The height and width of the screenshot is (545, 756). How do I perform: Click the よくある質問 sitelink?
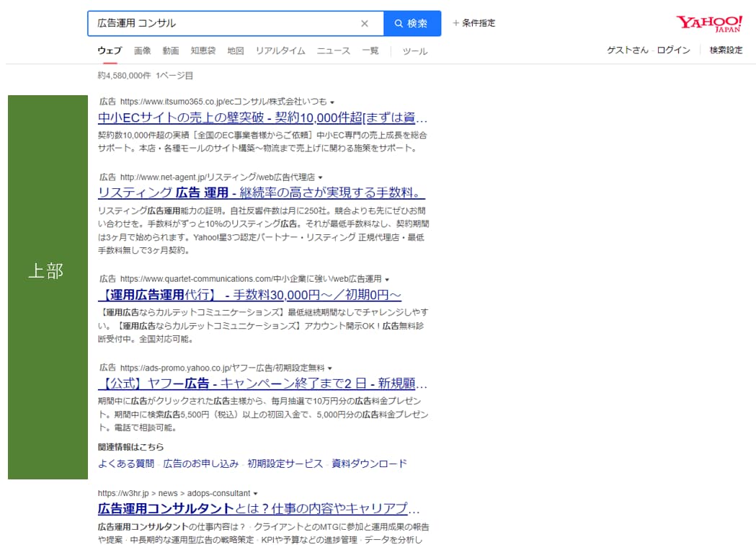click(126, 464)
